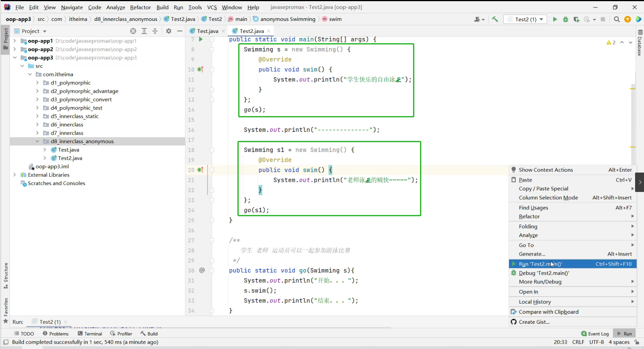
Task: Toggle tool window bars icon at bottom-left corner
Action: tap(6, 342)
